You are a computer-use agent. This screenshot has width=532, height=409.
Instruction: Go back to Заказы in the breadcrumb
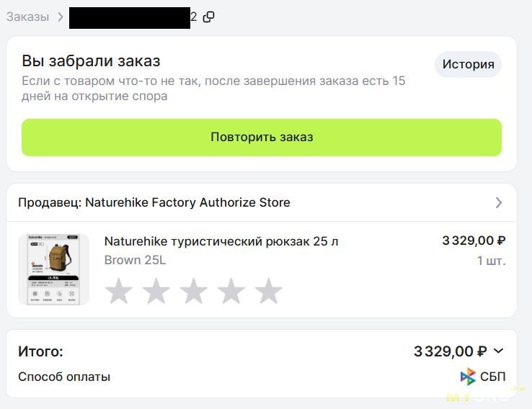pos(27,17)
